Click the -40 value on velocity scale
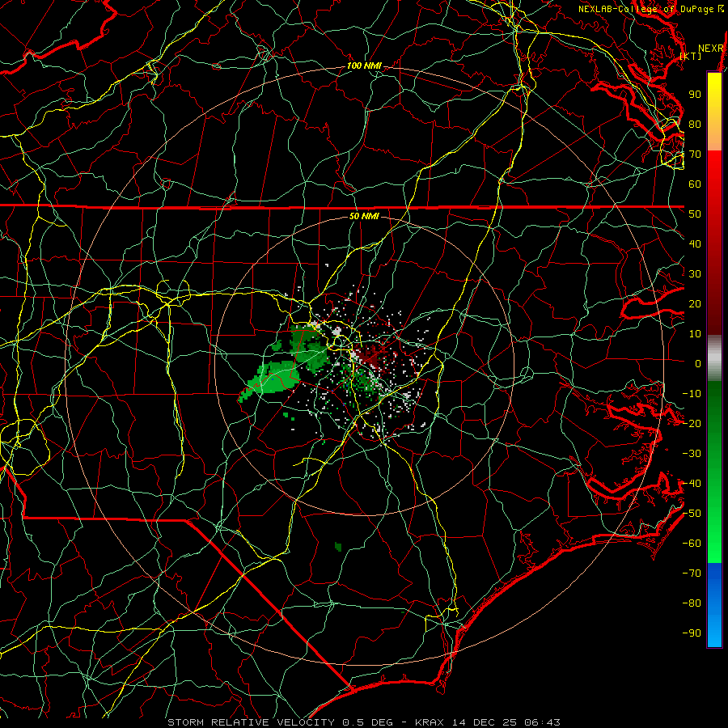The height and width of the screenshot is (728, 728). pos(692,484)
